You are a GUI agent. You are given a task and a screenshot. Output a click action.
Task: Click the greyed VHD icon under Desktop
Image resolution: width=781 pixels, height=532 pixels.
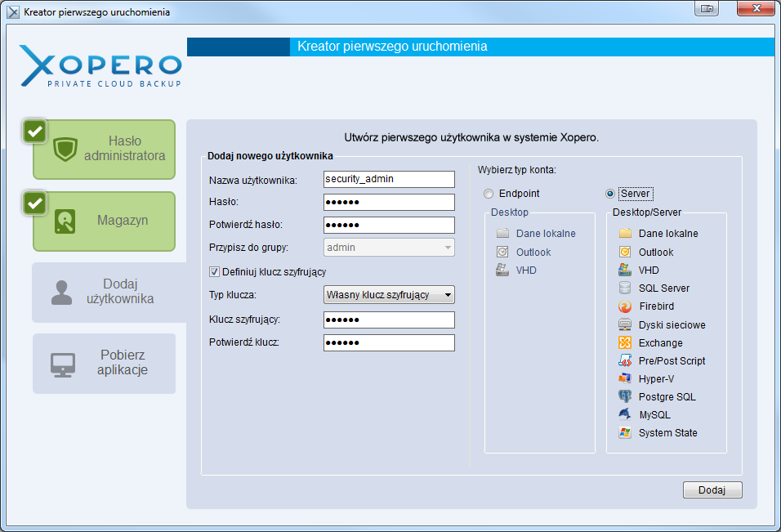tap(502, 270)
